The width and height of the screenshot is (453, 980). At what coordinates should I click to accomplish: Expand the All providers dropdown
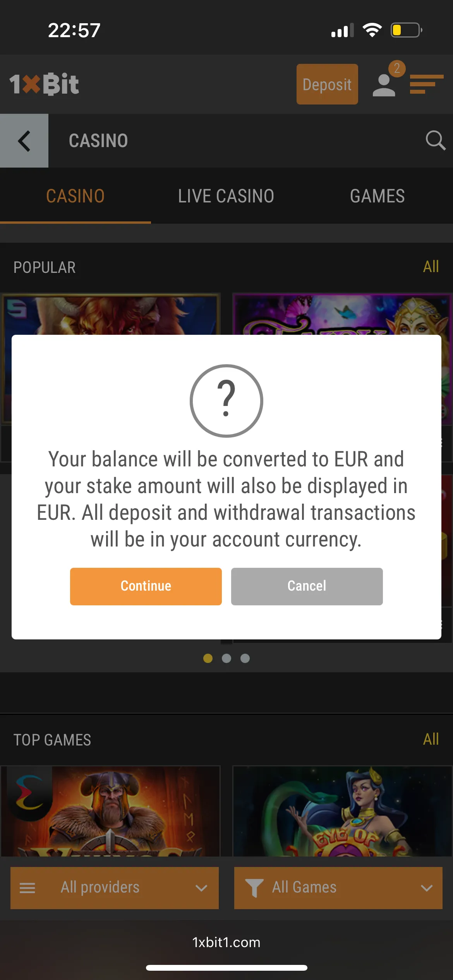115,888
